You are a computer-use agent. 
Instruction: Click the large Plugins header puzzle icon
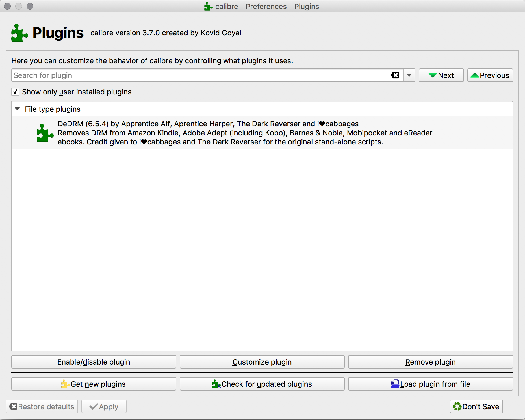pos(19,33)
